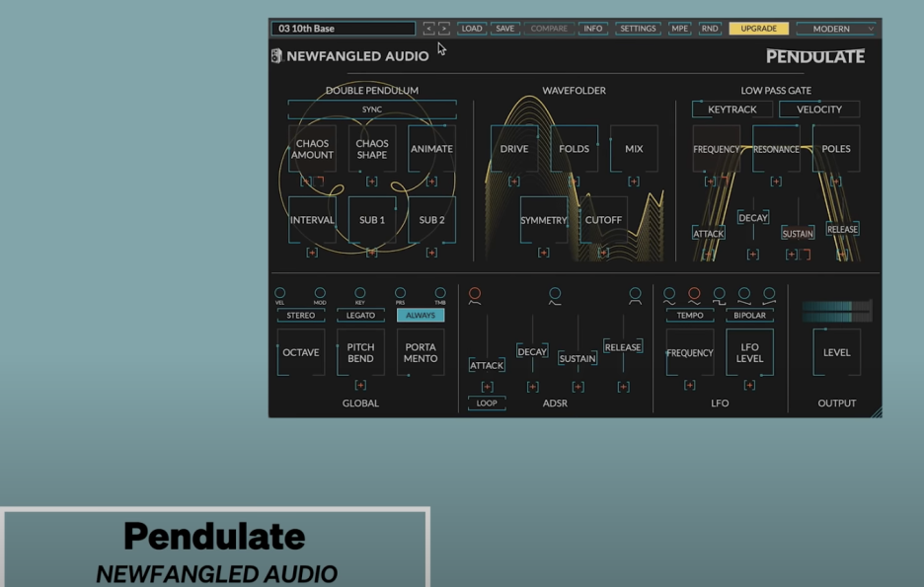Click the LFO FREQUENCY control

[x=690, y=352]
